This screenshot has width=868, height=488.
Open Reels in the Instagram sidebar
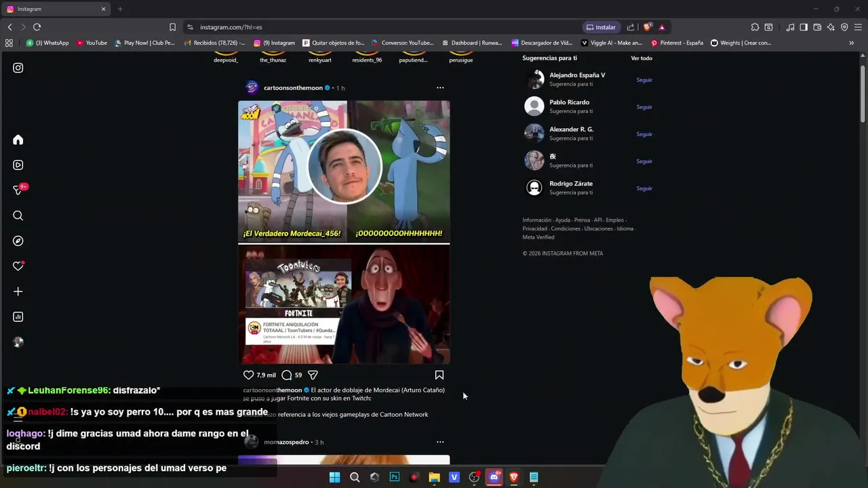pyautogui.click(x=18, y=165)
